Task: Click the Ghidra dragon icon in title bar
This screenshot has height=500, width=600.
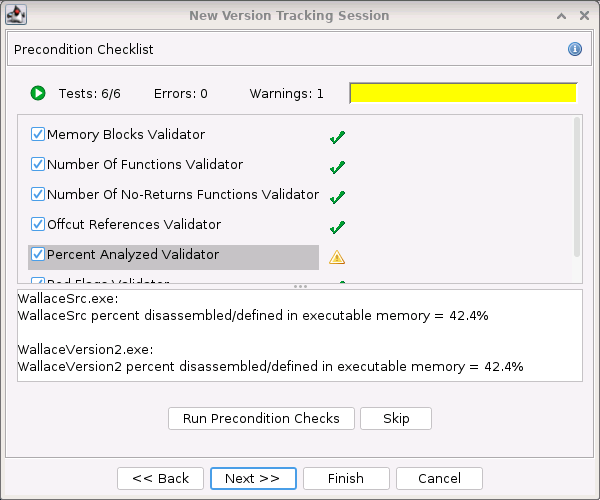Action: [x=17, y=15]
